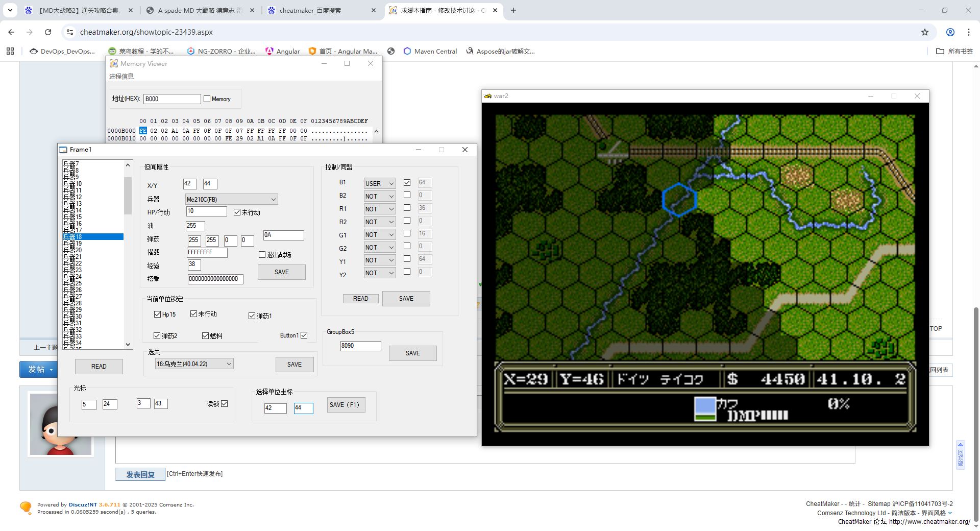Image resolution: width=980 pixels, height=531 pixels.
Task: Bookmark this page with the star icon
Action: [x=924, y=32]
